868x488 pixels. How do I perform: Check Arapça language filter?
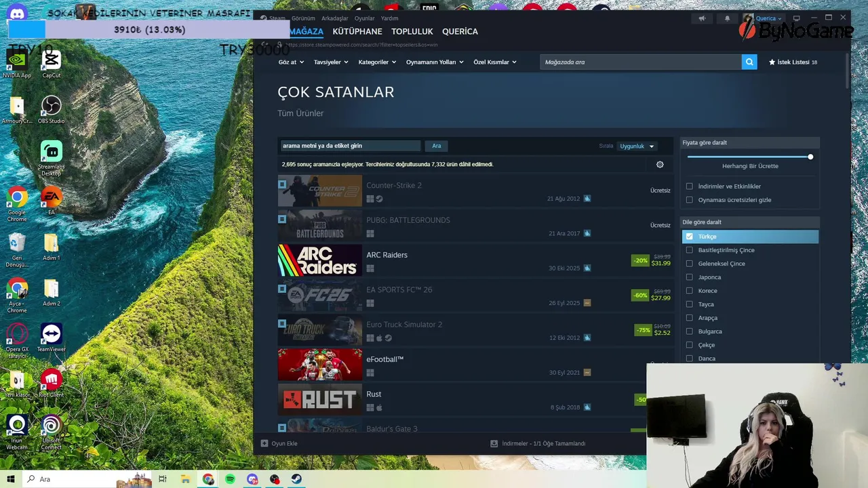[690, 317]
